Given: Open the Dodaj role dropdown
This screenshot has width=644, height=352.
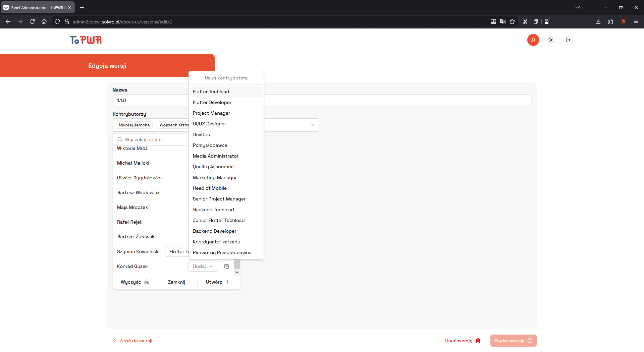Looking at the screenshot, I should pos(203,266).
